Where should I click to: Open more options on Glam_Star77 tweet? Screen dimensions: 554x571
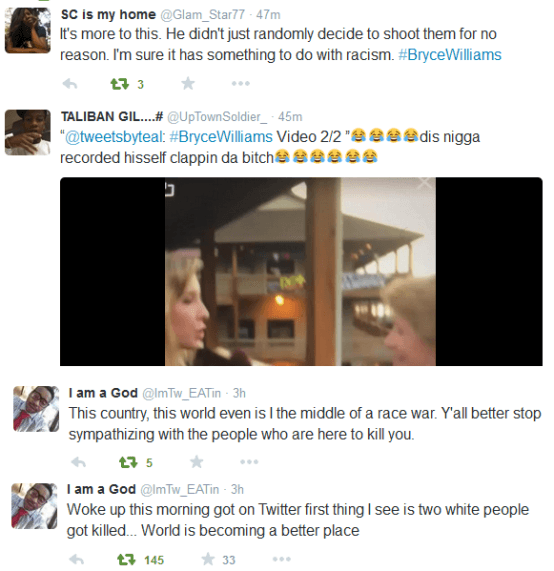[x=241, y=84]
